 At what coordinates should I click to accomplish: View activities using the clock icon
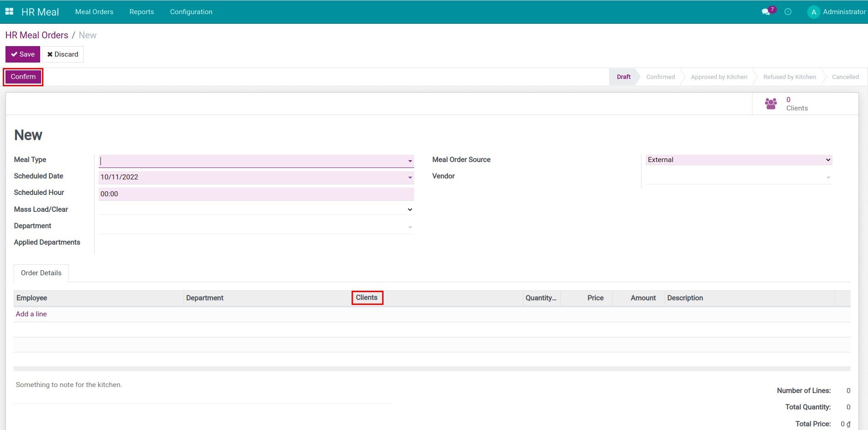pyautogui.click(x=788, y=12)
